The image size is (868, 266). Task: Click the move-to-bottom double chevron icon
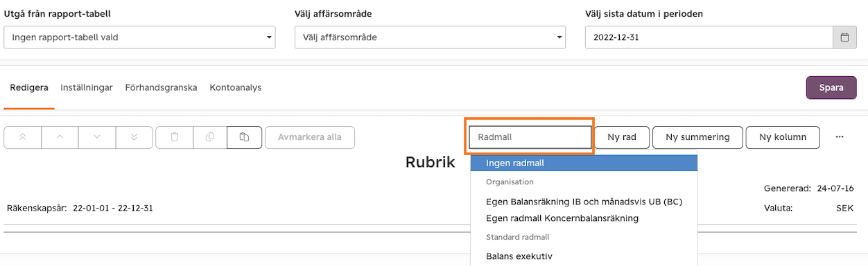pos(134,137)
